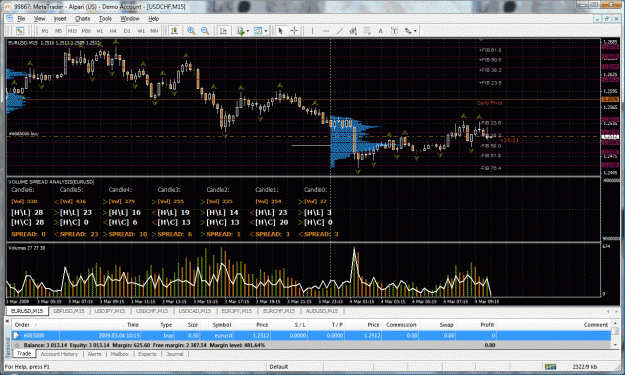Select the EURUSD,M15 chart tab
625x375 pixels.
27,311
